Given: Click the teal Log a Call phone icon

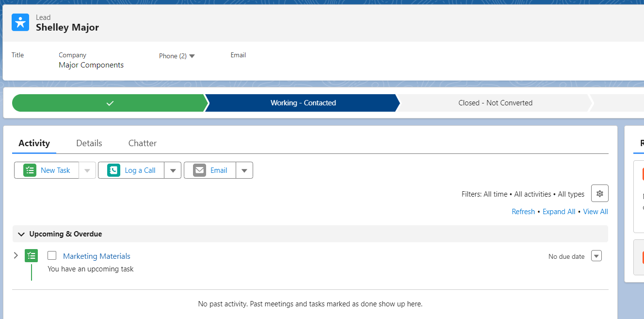Looking at the screenshot, I should point(114,170).
